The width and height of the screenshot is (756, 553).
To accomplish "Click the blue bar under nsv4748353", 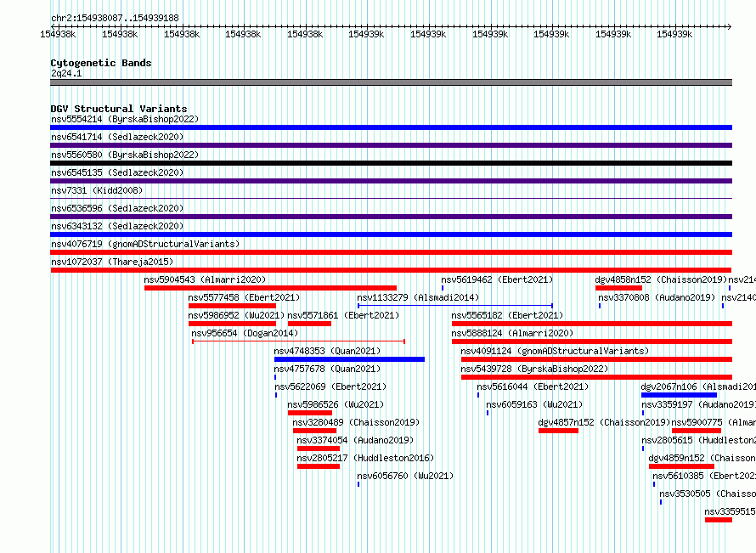I will 349,359.
